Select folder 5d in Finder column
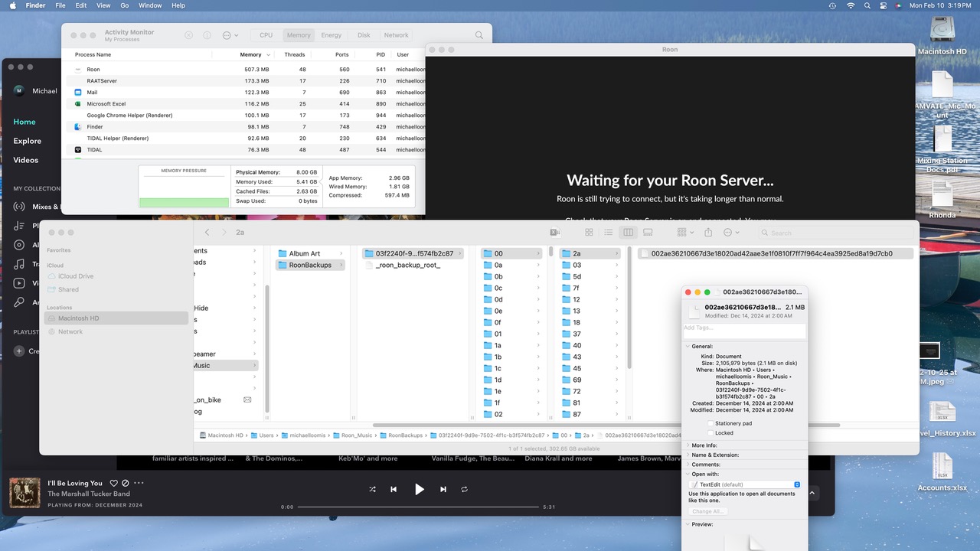The height and width of the screenshot is (551, 980). (x=590, y=276)
